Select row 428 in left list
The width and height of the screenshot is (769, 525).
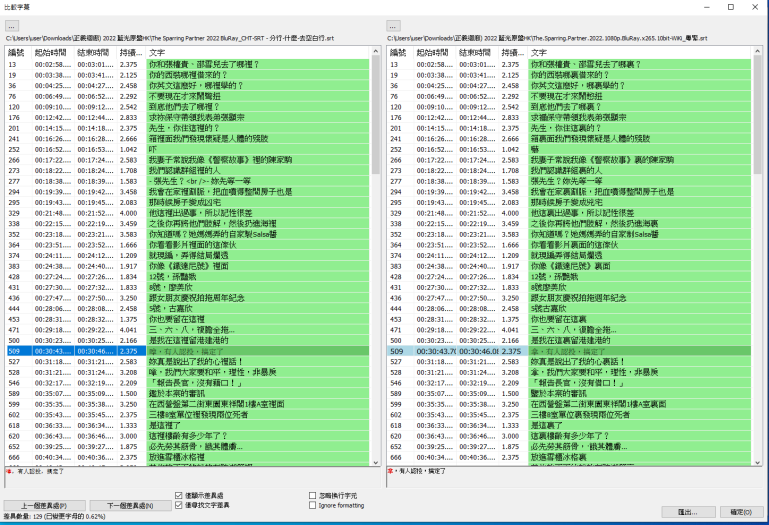[x=188, y=277]
